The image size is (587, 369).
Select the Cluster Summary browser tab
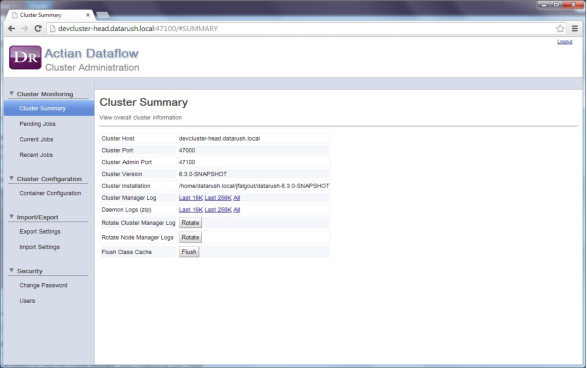(x=50, y=15)
